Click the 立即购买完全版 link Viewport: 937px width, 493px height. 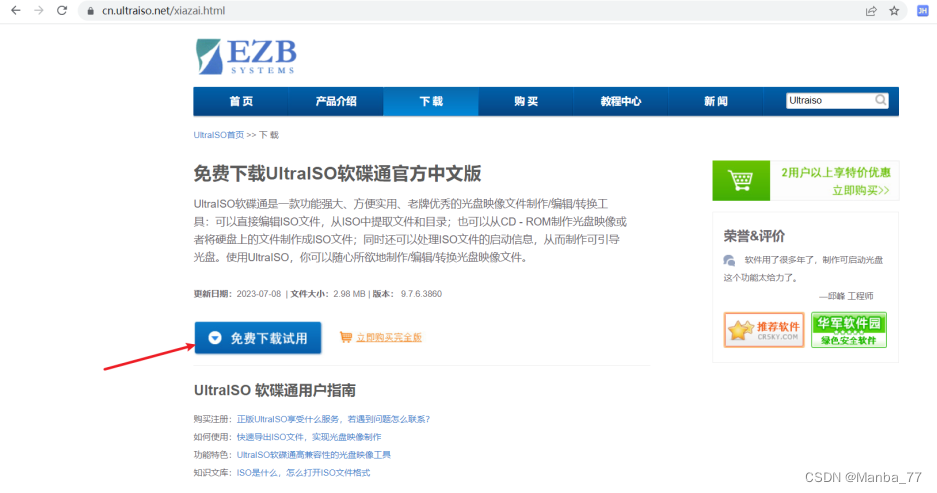(389, 338)
